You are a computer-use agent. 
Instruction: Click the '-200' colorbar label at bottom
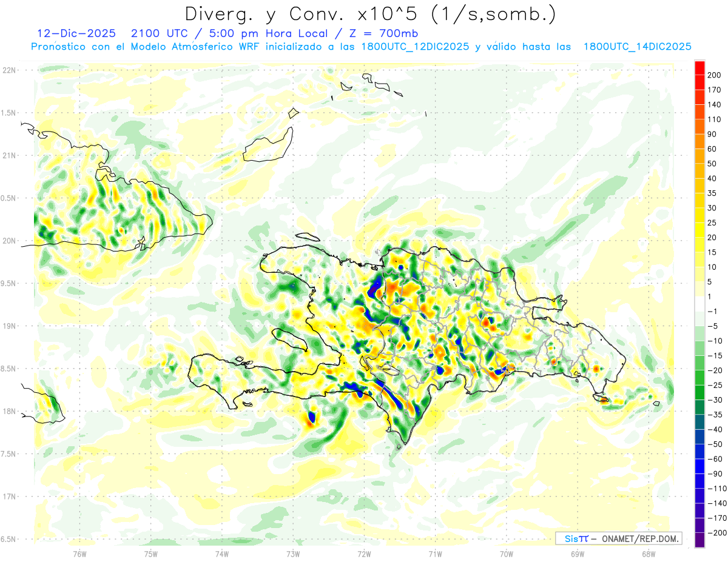[x=716, y=532]
